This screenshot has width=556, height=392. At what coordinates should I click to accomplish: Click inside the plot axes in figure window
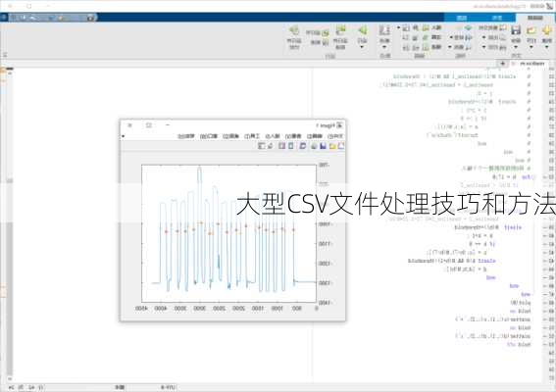point(228,234)
